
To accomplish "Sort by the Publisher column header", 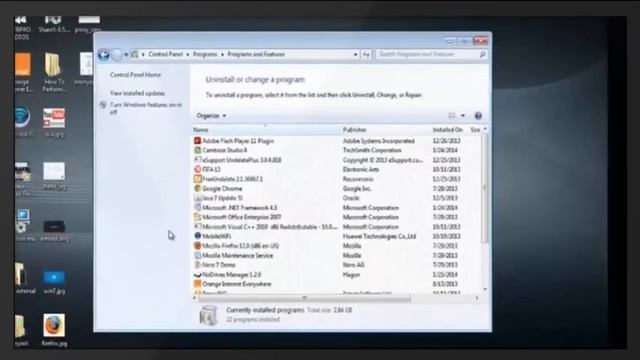I will click(x=386, y=130).
